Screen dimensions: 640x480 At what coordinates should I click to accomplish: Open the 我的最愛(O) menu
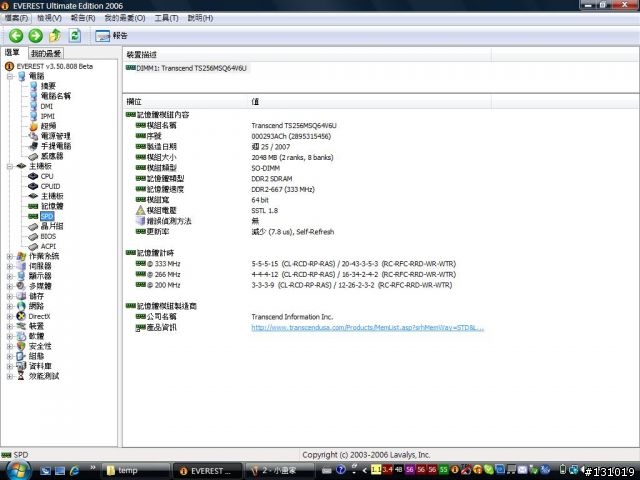coord(124,18)
